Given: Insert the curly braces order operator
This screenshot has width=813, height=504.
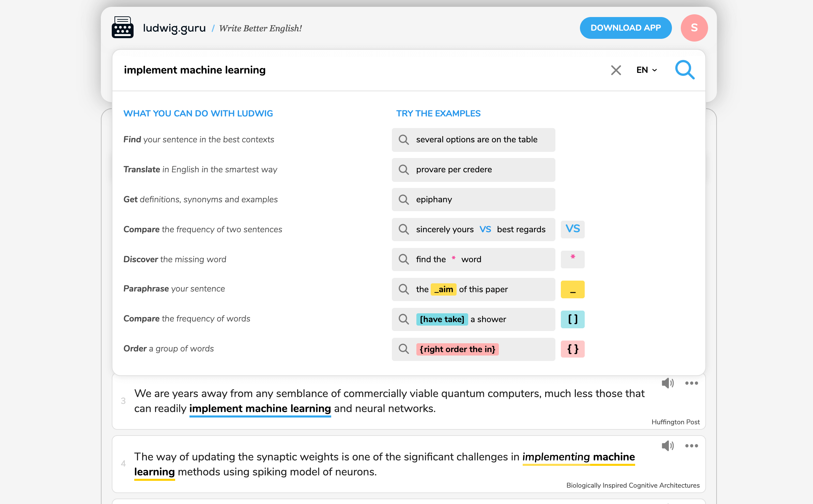Looking at the screenshot, I should click(572, 349).
